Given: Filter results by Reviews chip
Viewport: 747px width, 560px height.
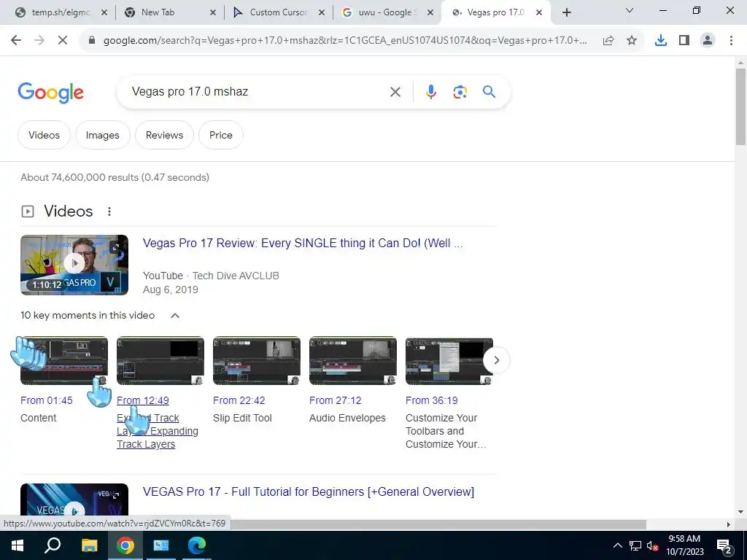Looking at the screenshot, I should [x=164, y=135].
